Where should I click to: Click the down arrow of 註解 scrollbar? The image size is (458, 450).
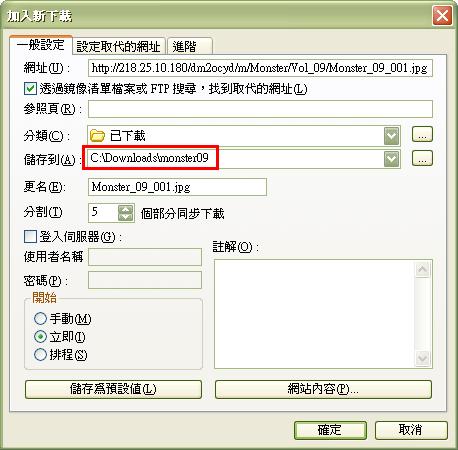[x=423, y=359]
